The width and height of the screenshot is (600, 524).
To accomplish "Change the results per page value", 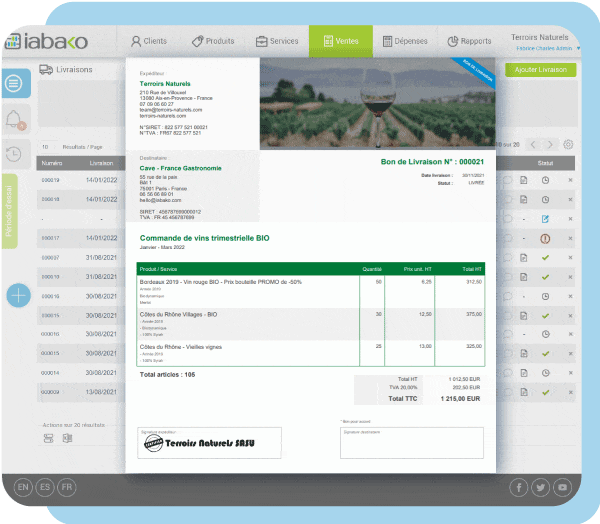I will (45, 147).
